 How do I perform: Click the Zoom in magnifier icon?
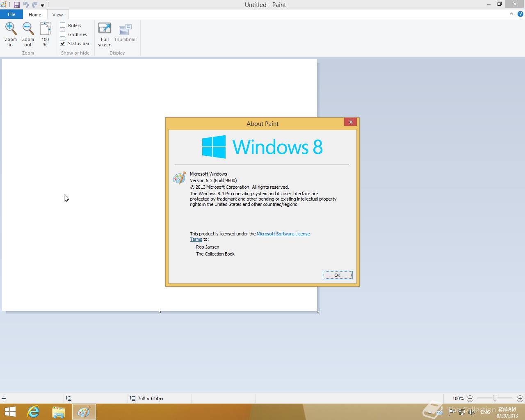click(x=11, y=29)
